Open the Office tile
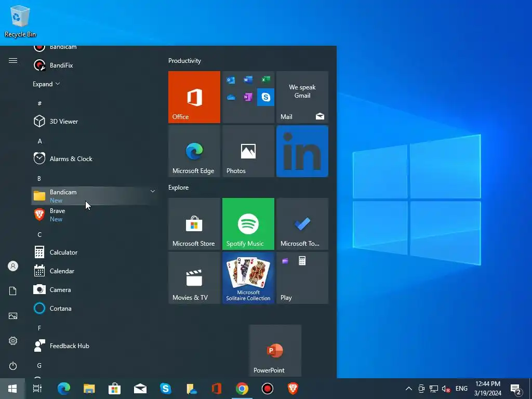This screenshot has height=399, width=532. pos(194,97)
